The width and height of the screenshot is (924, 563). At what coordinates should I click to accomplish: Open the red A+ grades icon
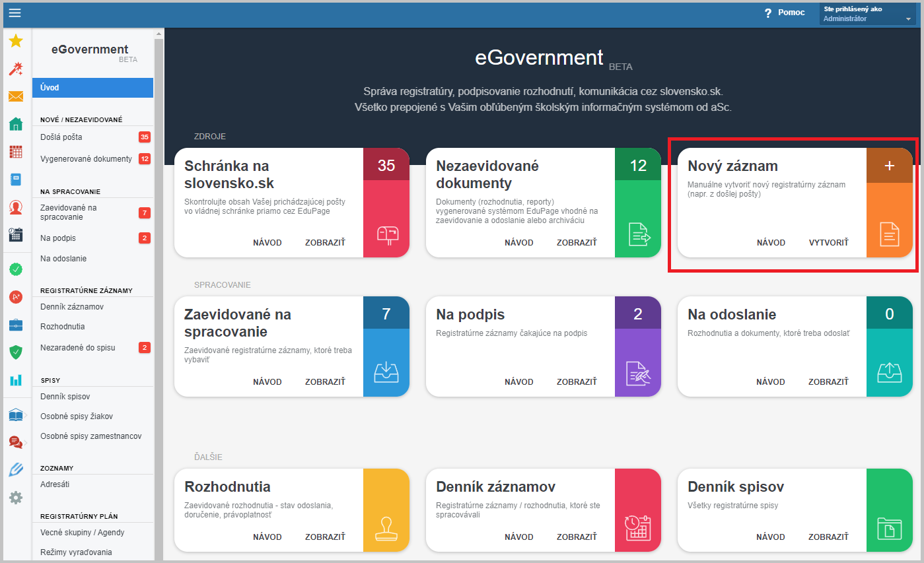pos(16,297)
